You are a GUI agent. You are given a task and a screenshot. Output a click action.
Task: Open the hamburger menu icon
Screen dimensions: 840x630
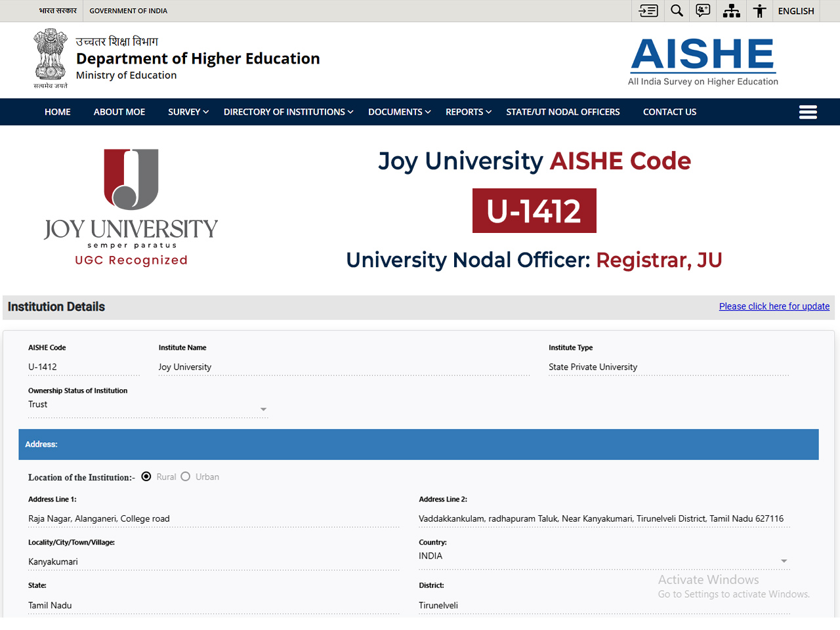808,112
